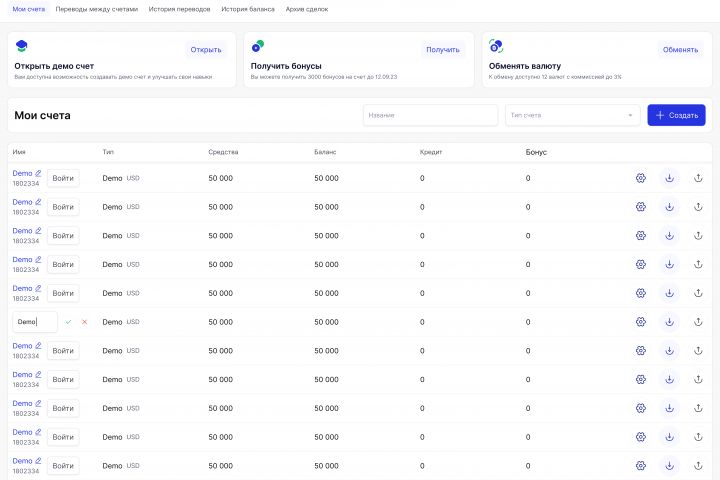Click the Открыть button for demo account
The height and width of the screenshot is (480, 720).
click(x=206, y=49)
